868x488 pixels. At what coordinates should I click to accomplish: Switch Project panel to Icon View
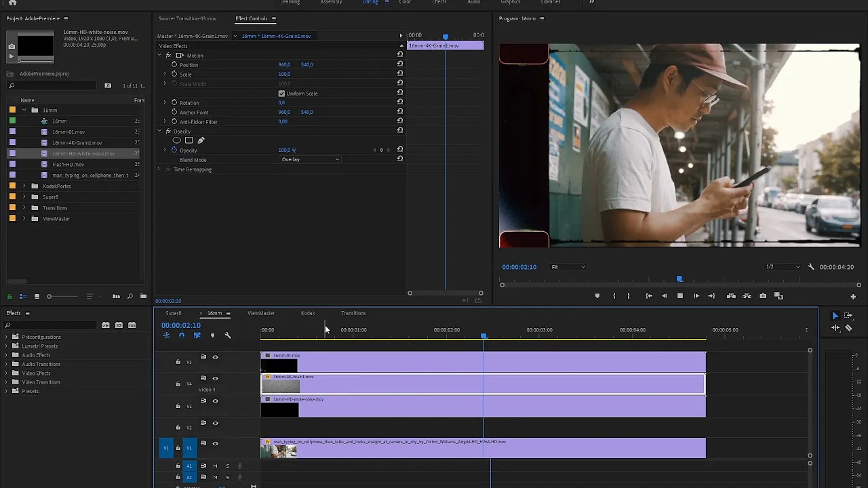[37, 296]
